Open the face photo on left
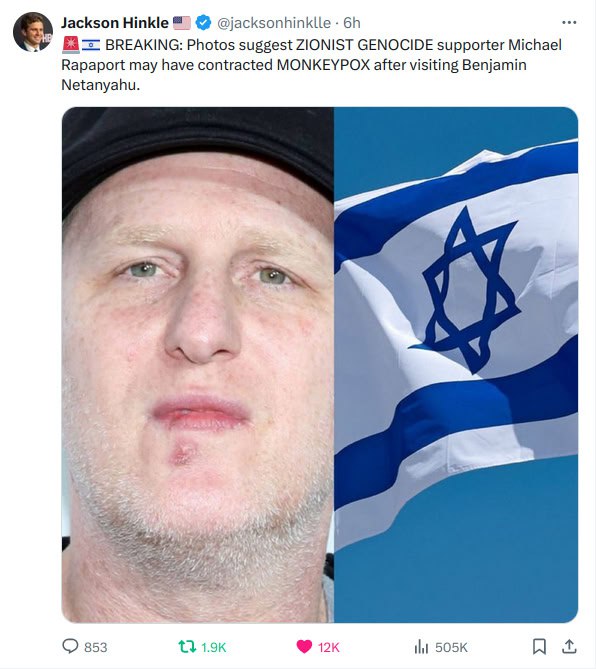 (198, 365)
